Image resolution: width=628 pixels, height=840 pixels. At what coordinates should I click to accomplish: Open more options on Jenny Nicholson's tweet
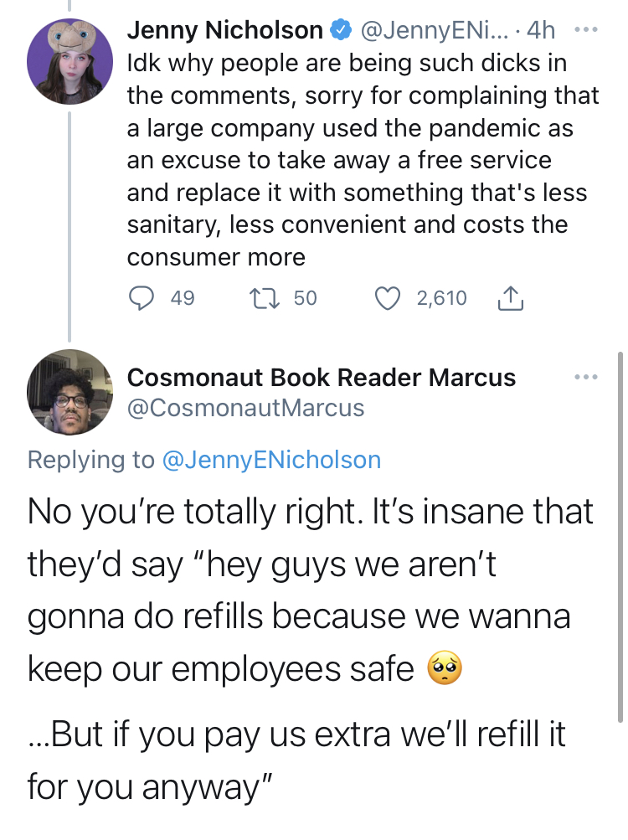click(x=585, y=30)
